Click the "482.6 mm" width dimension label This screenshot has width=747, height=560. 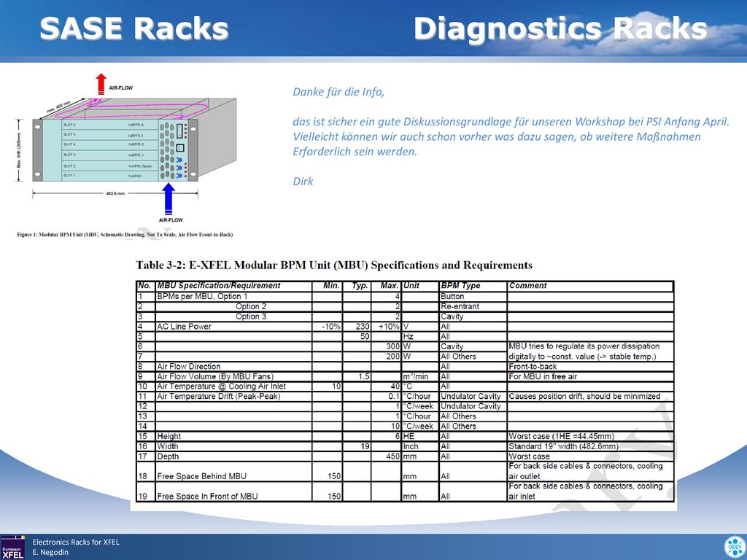click(x=115, y=193)
